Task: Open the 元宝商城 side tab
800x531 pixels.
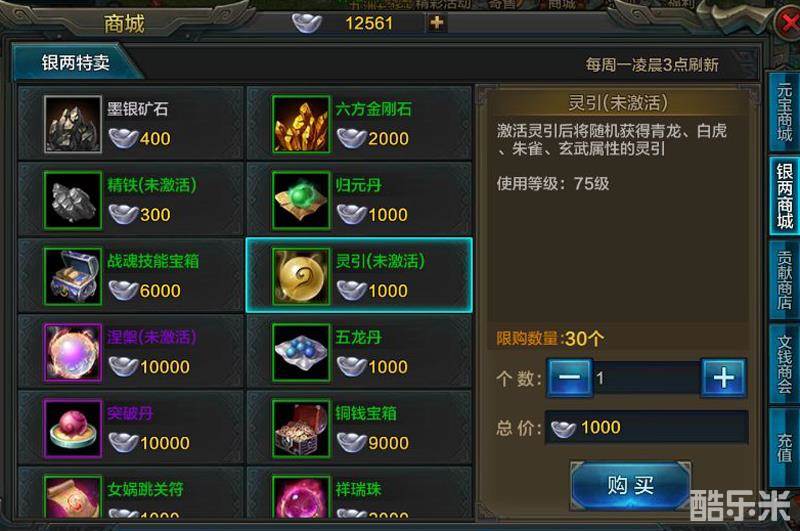Action: tap(784, 113)
